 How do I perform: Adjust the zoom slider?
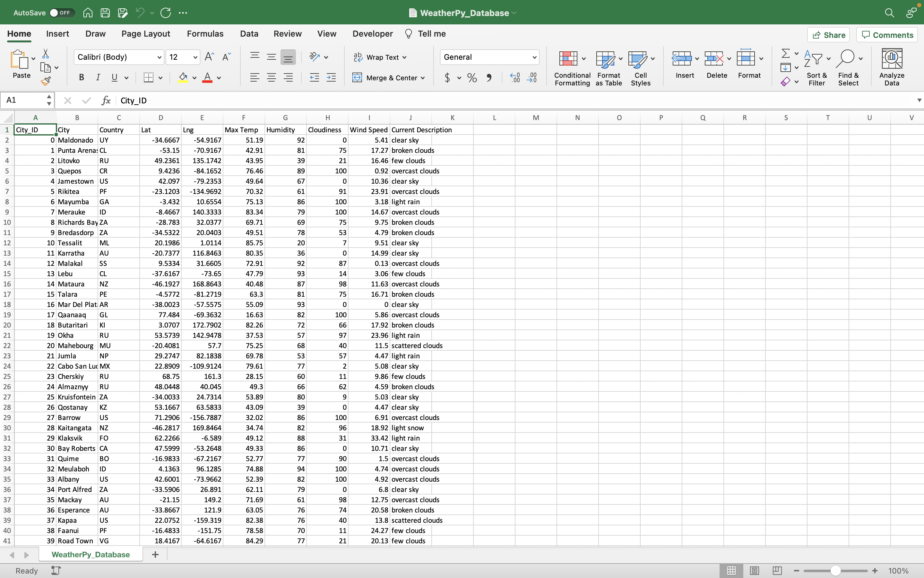click(835, 570)
